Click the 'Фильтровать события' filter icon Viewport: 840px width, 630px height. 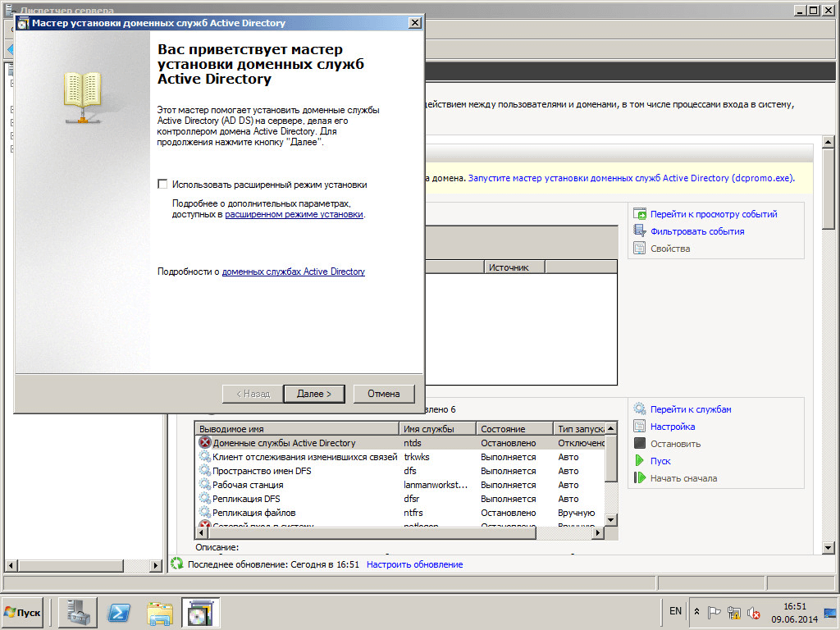pos(640,231)
